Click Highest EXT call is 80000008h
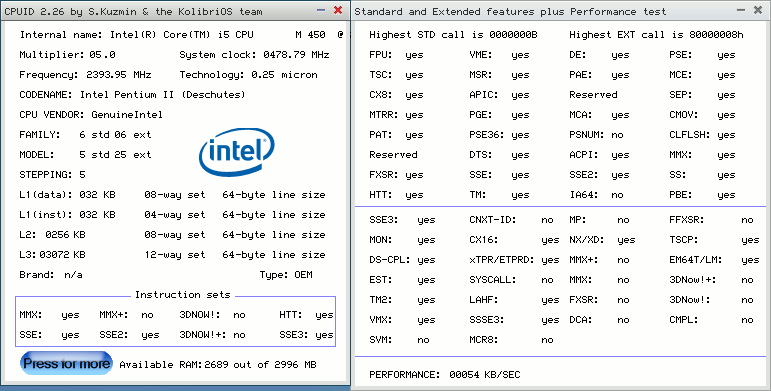 [656, 34]
